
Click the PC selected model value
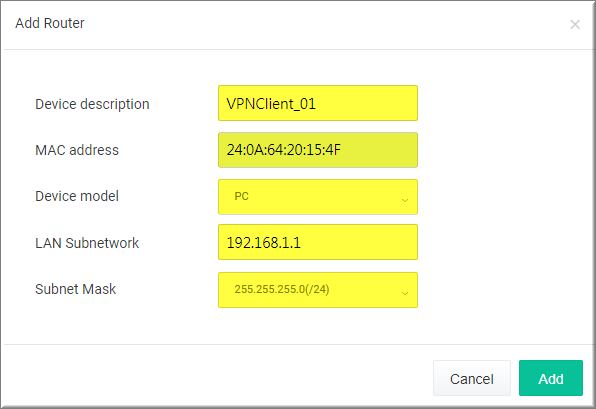pyautogui.click(x=241, y=196)
